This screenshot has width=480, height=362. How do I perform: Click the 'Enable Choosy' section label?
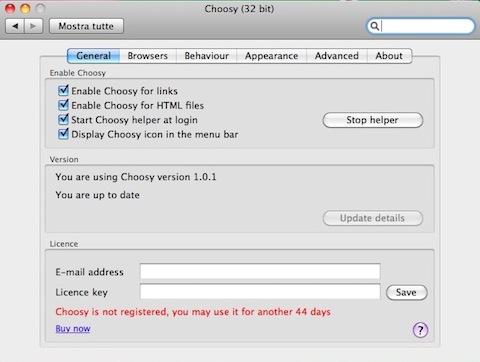coord(78,73)
